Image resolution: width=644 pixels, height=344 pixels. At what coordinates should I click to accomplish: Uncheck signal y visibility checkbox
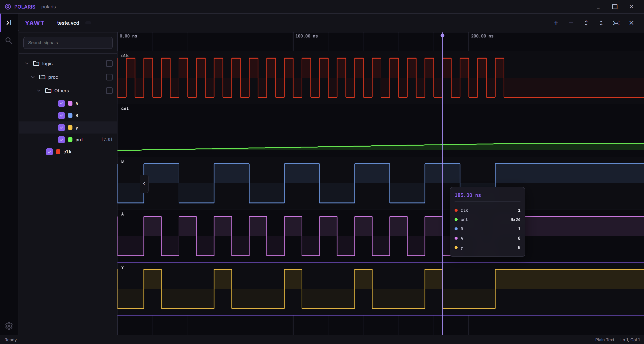pos(61,127)
